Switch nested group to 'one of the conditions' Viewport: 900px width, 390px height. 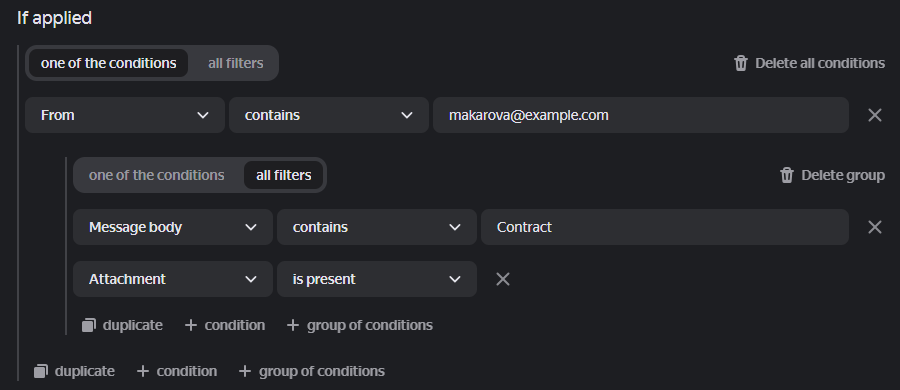(157, 175)
